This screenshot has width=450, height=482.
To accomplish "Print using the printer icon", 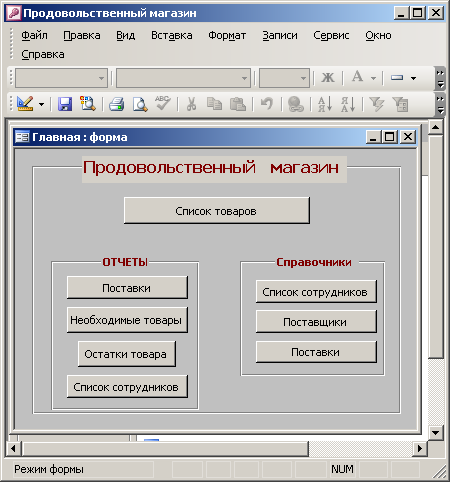I will click(116, 104).
